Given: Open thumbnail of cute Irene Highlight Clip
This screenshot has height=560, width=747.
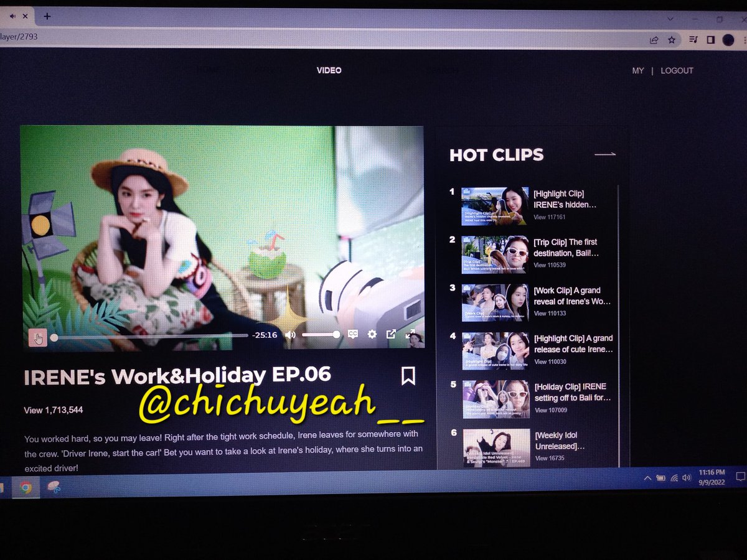Looking at the screenshot, I should point(496,351).
